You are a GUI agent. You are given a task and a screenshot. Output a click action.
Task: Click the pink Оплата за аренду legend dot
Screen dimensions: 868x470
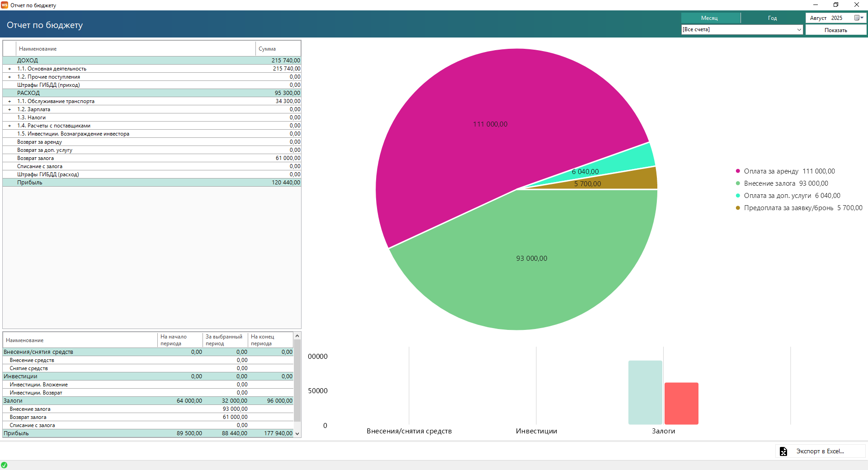tap(738, 171)
